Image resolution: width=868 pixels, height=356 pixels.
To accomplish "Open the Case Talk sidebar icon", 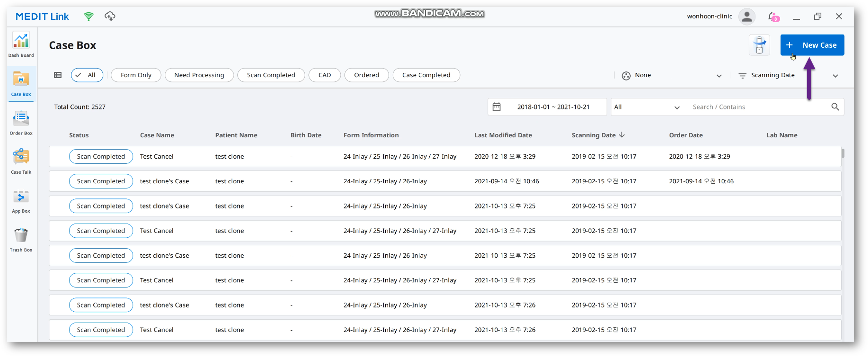I will 21,161.
